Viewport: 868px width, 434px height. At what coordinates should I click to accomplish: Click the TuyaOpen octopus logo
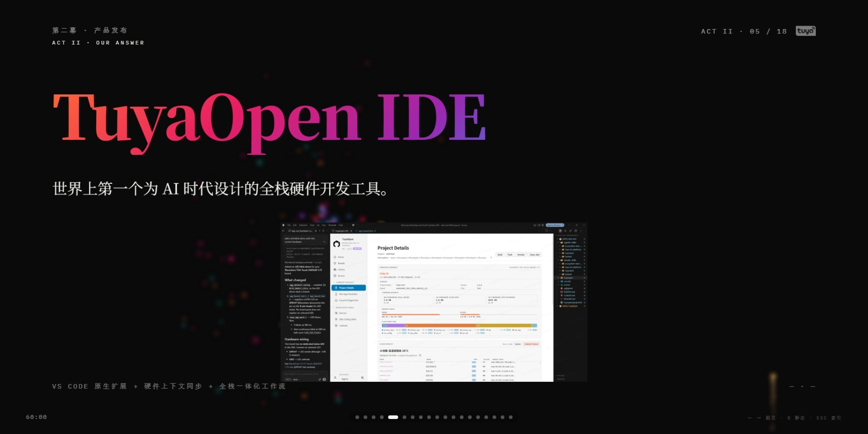pos(336,244)
